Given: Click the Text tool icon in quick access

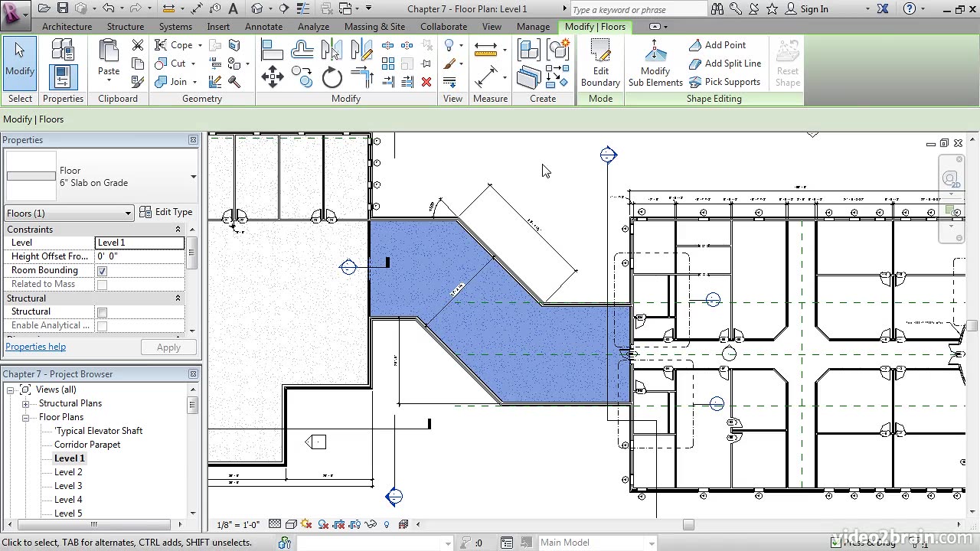Looking at the screenshot, I should tap(234, 9).
